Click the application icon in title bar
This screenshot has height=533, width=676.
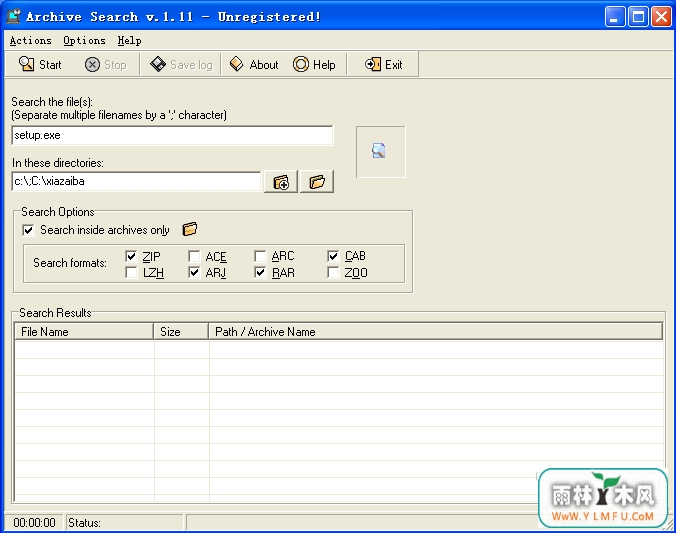[x=13, y=16]
